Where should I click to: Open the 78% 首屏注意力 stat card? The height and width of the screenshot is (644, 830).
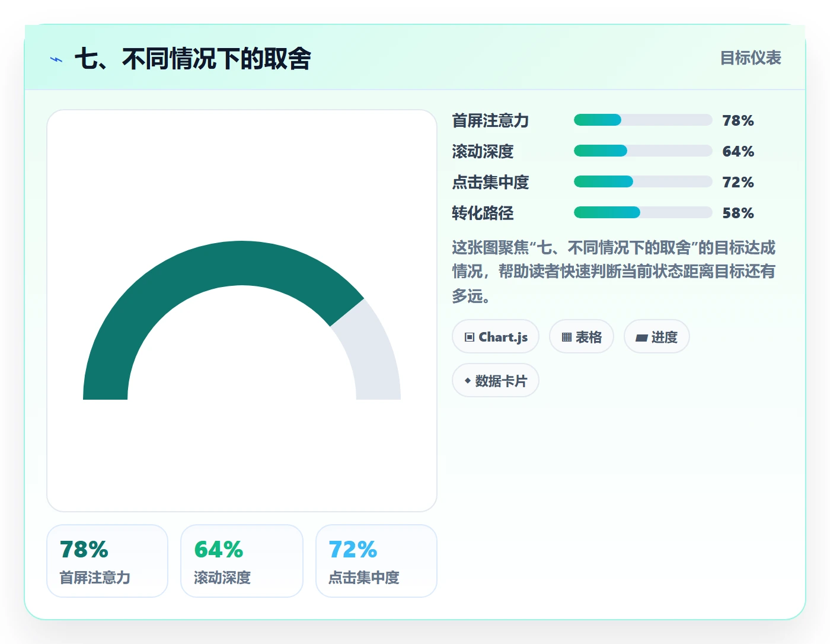coord(107,561)
